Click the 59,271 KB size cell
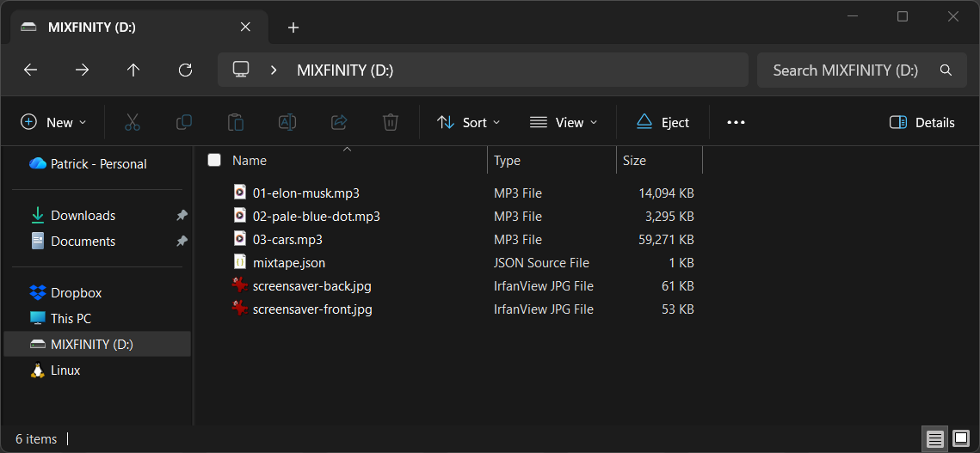The height and width of the screenshot is (453, 980). pyautogui.click(x=666, y=239)
